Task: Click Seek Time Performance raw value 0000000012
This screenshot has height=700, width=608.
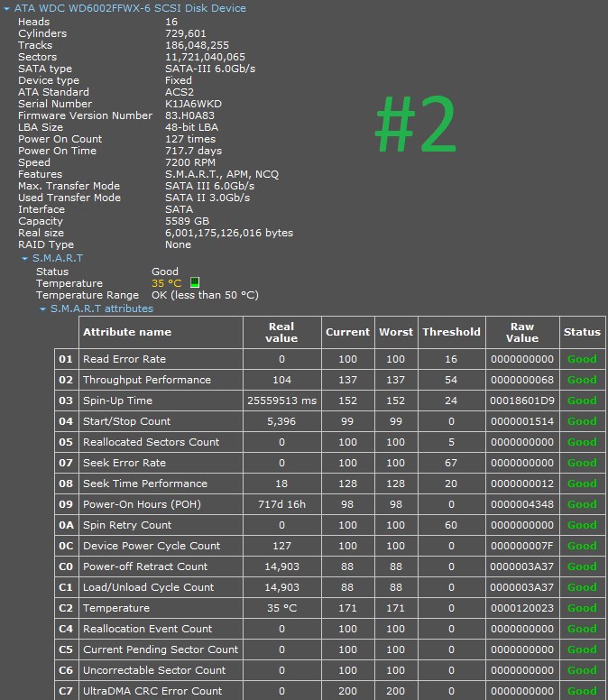Action: click(x=522, y=484)
